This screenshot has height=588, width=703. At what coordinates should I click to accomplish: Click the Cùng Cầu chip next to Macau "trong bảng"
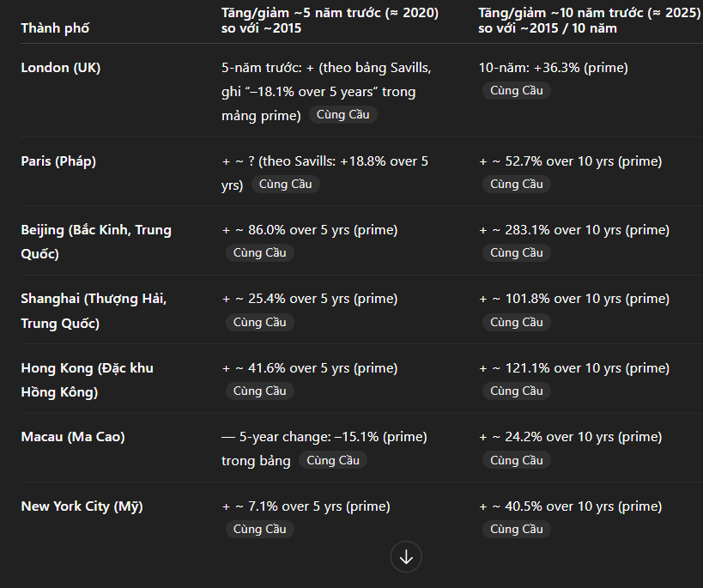pos(332,460)
